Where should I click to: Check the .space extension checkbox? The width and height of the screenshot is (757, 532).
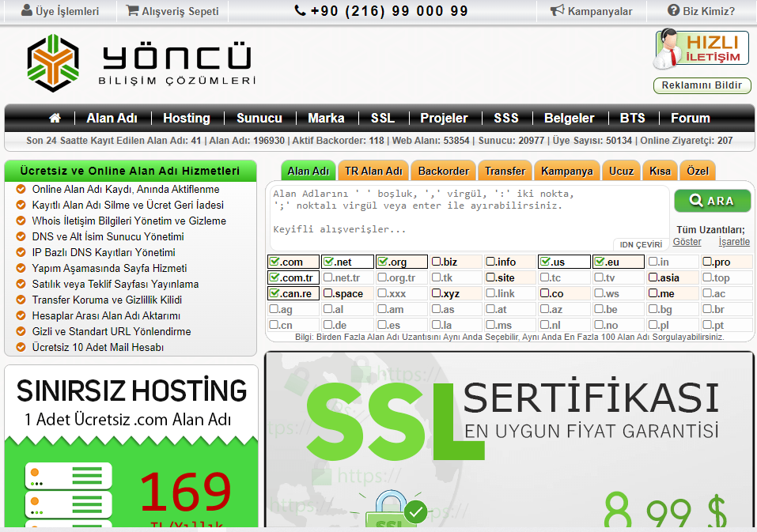(328, 293)
